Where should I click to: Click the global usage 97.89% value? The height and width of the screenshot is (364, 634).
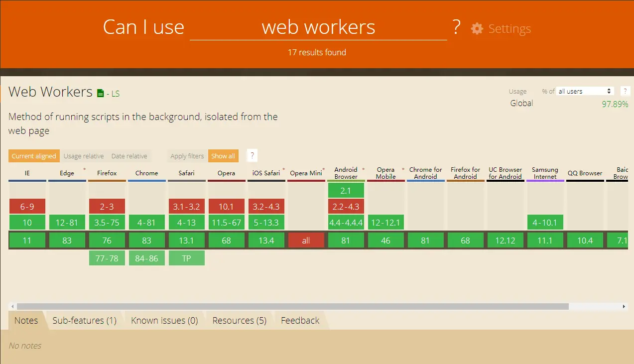point(615,104)
